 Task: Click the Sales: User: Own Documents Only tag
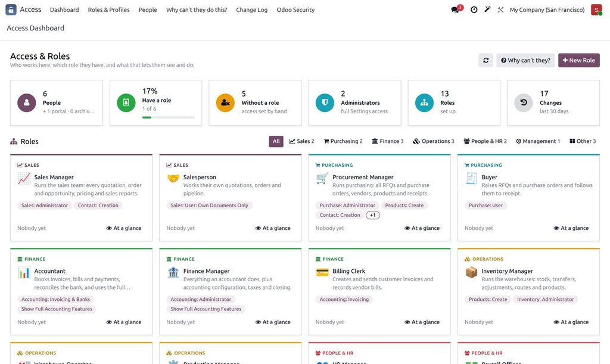[209, 206]
